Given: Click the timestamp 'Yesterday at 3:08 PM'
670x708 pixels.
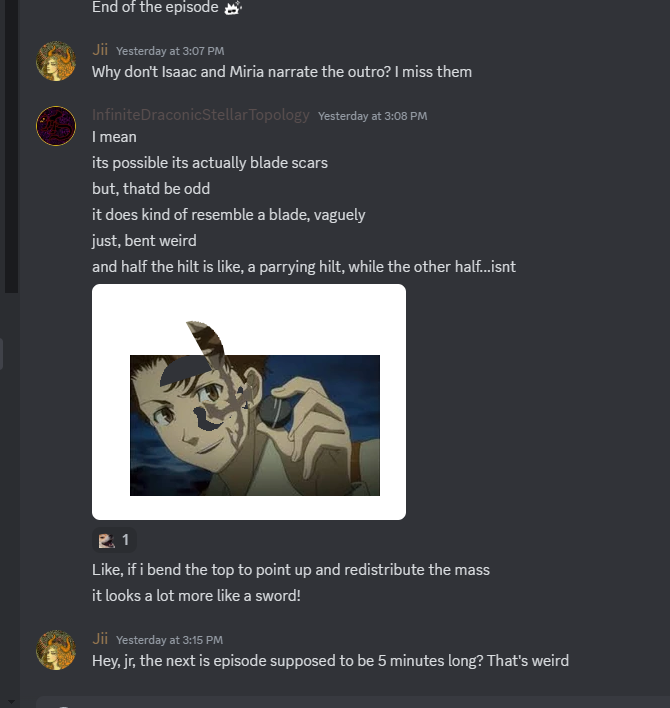Looking at the screenshot, I should pyautogui.click(x=372, y=116).
